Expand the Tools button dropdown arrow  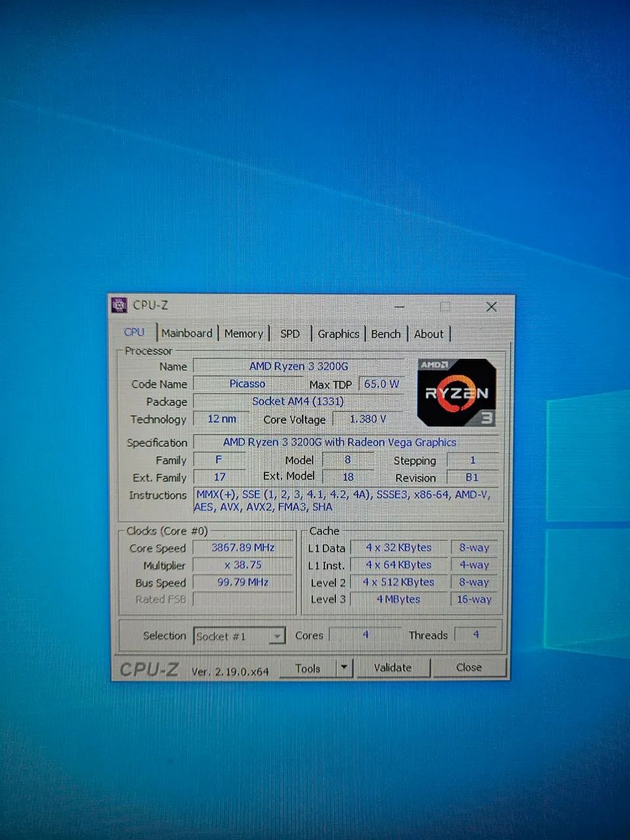pyautogui.click(x=344, y=667)
